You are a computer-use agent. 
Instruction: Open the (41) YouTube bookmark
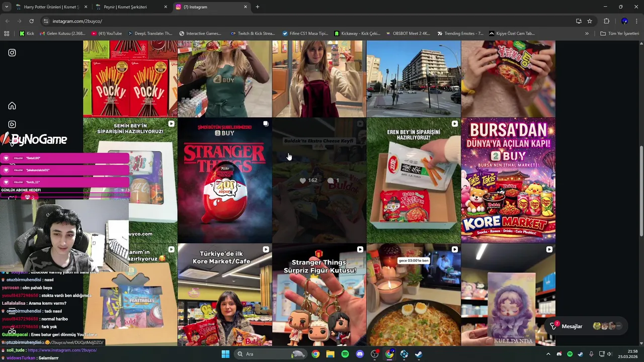[107, 34]
